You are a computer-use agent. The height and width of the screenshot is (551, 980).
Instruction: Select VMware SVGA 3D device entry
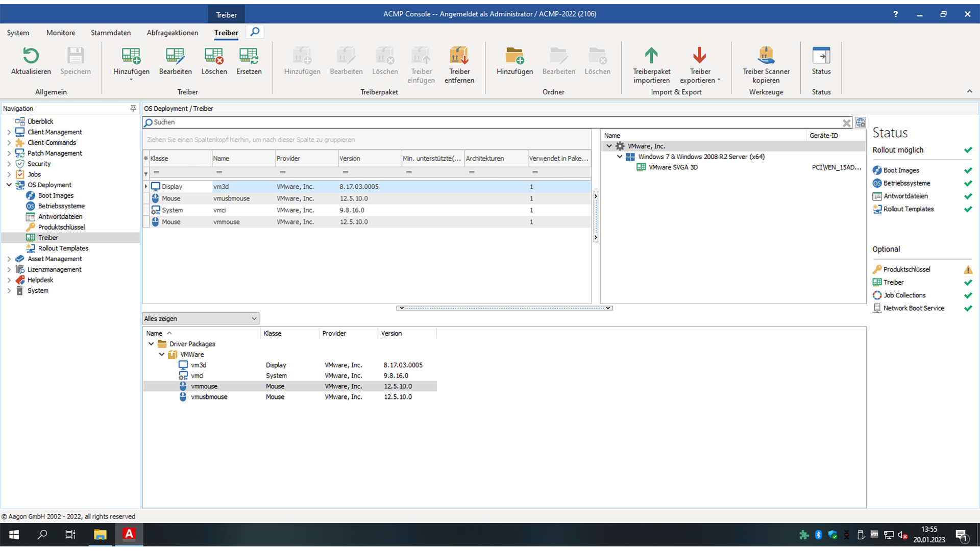pos(673,167)
